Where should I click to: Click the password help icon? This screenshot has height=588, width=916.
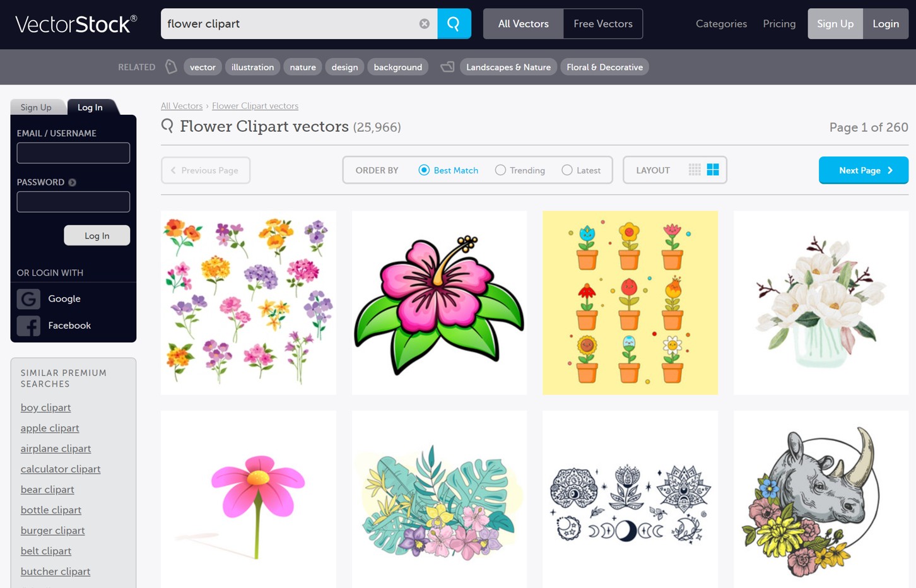click(x=73, y=182)
